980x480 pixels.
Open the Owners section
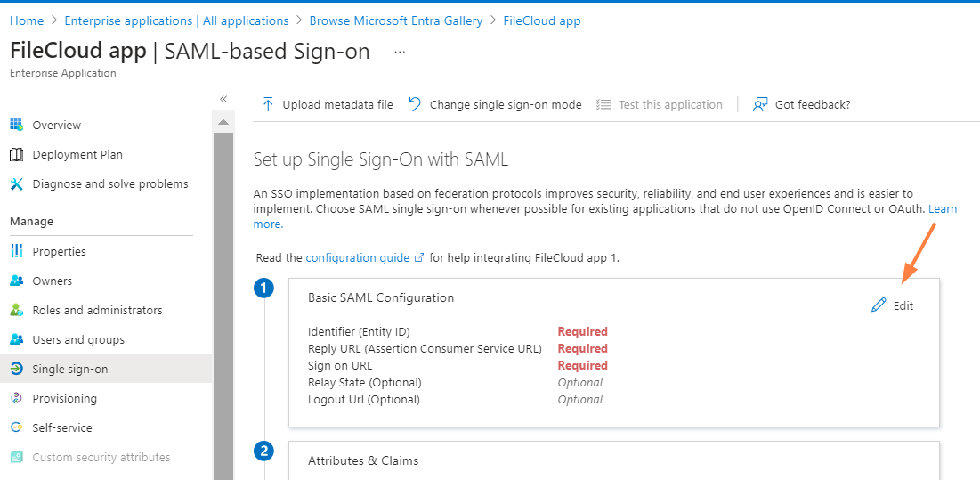52,281
